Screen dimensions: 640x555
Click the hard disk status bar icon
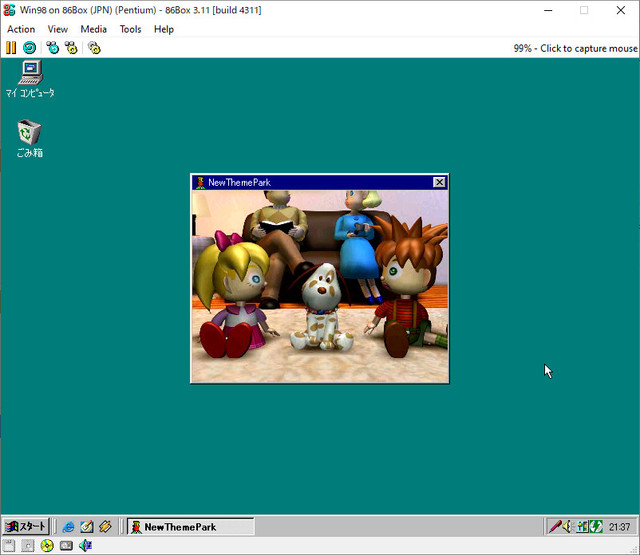pos(66,546)
